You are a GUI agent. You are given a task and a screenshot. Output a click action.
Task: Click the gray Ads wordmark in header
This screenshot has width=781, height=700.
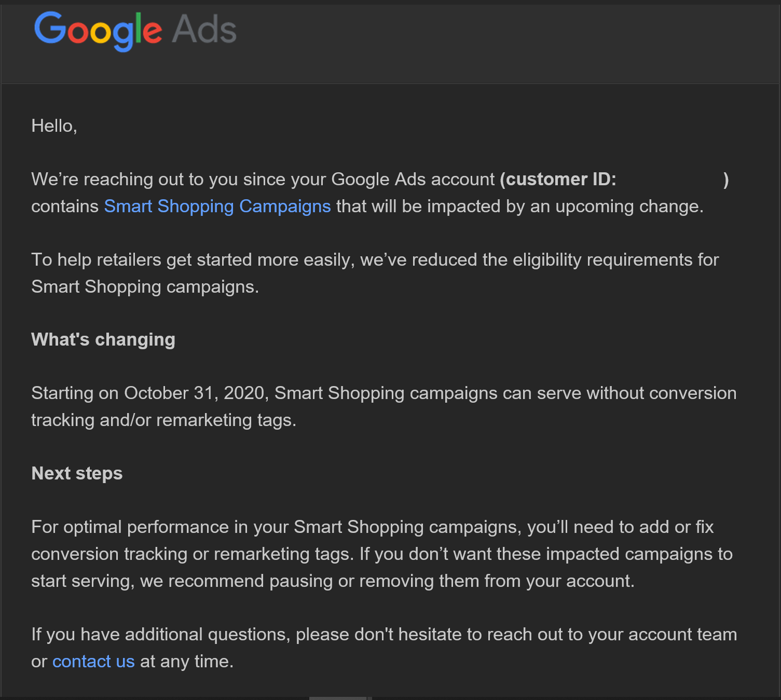[x=204, y=30]
